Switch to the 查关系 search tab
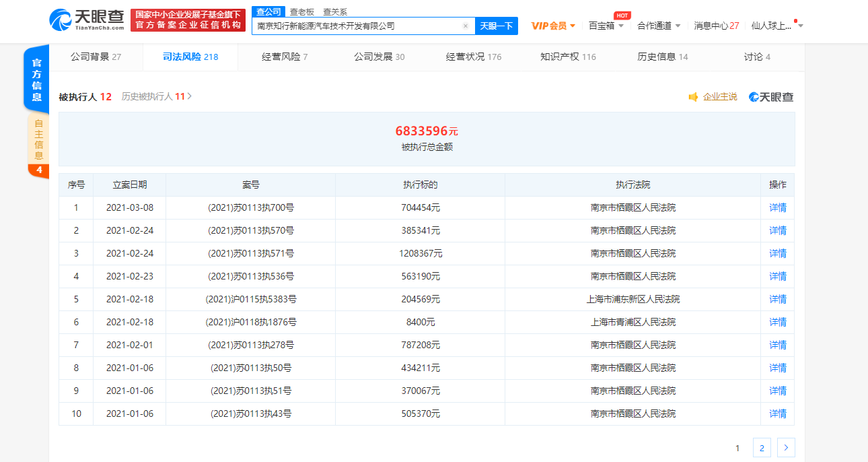 (335, 11)
